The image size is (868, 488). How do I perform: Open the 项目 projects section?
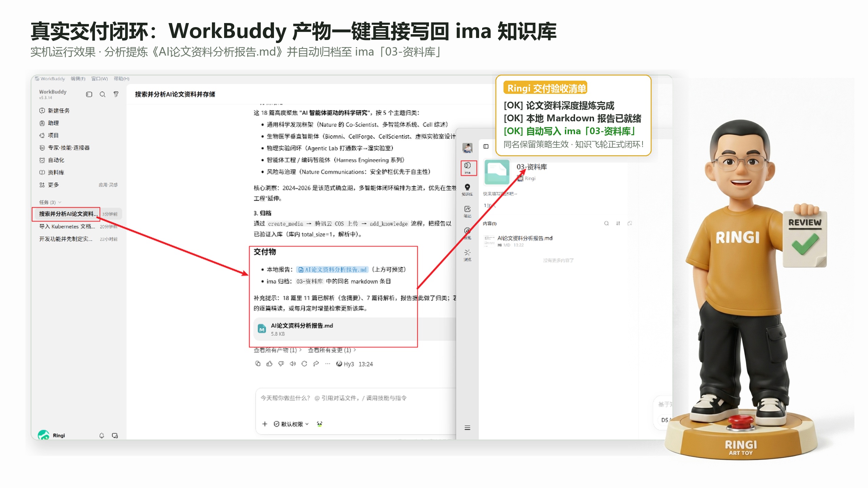point(49,135)
